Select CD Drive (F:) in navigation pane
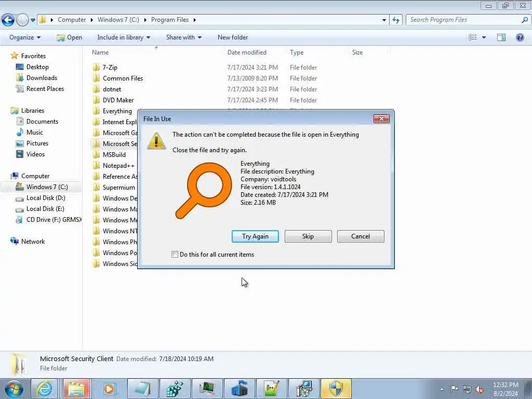Screen dimensions: 532x399 coord(54,220)
